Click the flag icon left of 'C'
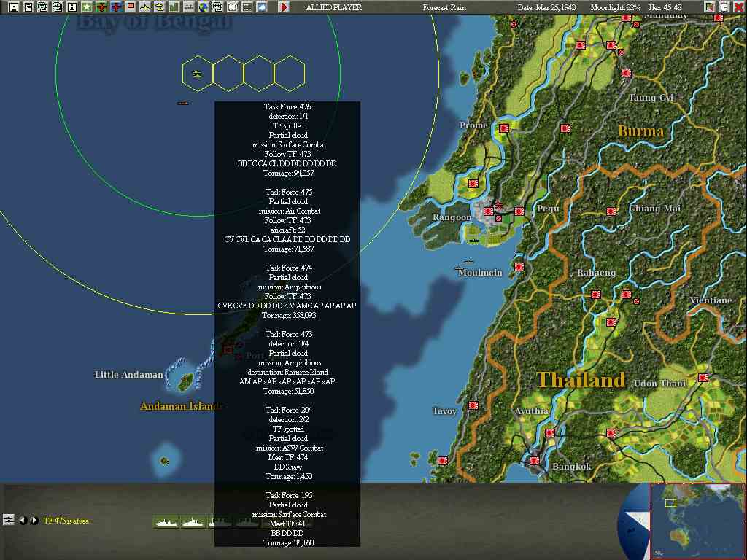This screenshot has width=747, height=560. [x=709, y=7]
